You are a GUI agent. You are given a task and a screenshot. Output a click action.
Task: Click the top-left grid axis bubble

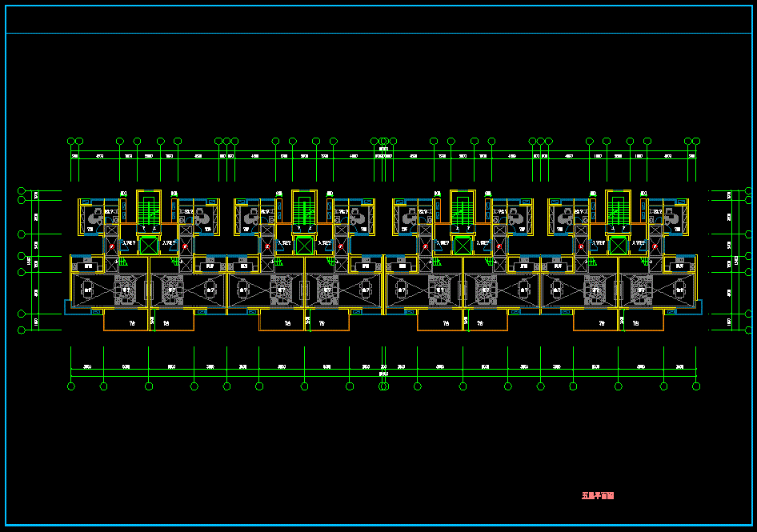pos(74,142)
